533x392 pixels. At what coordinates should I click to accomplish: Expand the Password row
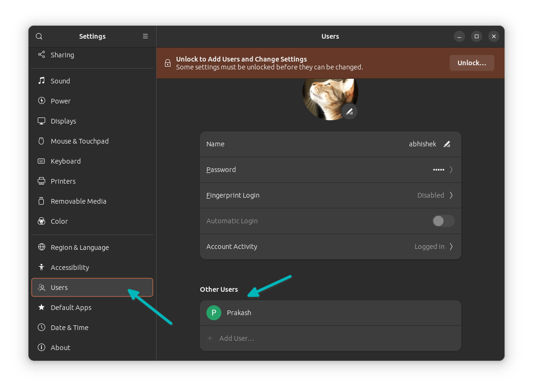point(451,170)
